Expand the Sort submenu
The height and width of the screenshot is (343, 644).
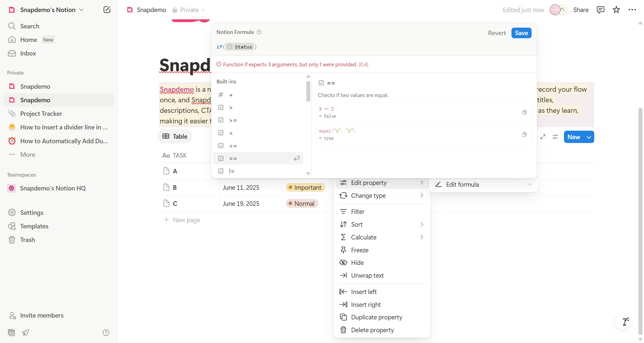(381, 224)
